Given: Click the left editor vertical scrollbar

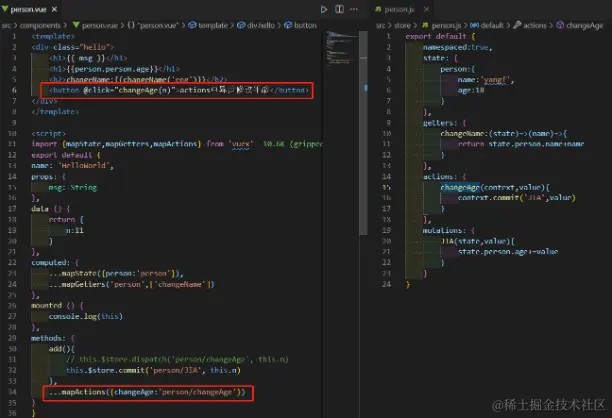Looking at the screenshot, I should click(363, 133).
